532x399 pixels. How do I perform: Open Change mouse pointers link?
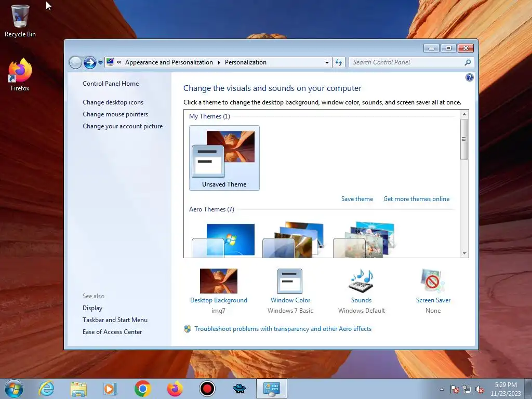point(115,114)
